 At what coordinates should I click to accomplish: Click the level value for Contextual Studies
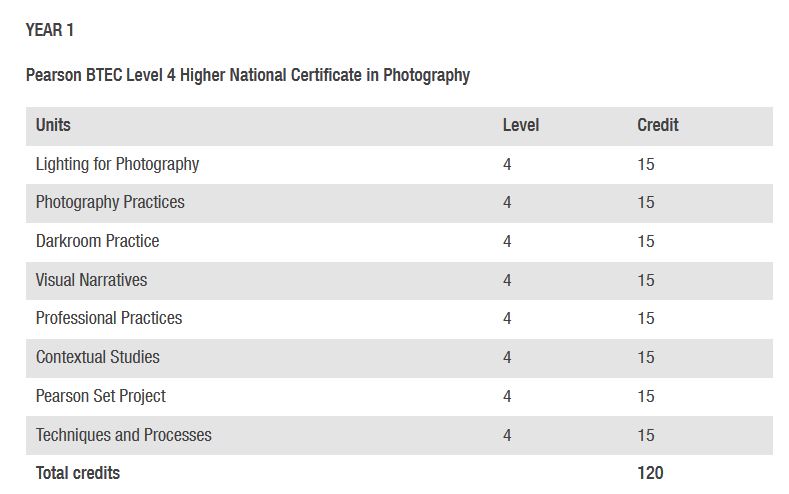click(507, 357)
